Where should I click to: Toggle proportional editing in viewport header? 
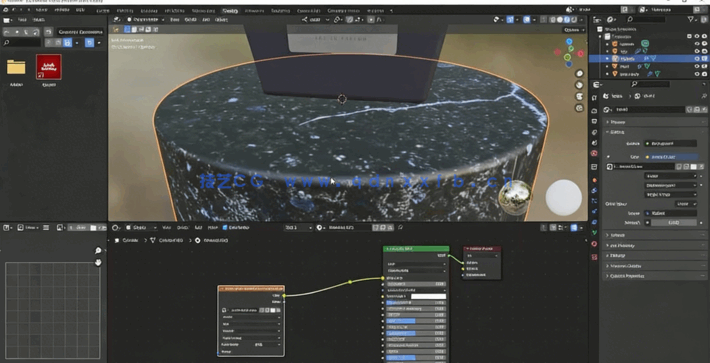[x=371, y=19]
